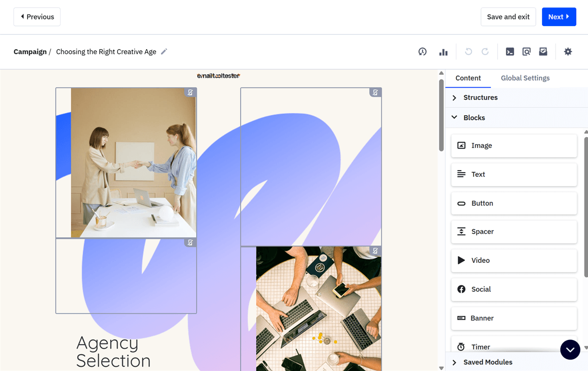Click the Text block label
The height and width of the screenshot is (371, 588).
click(x=478, y=174)
